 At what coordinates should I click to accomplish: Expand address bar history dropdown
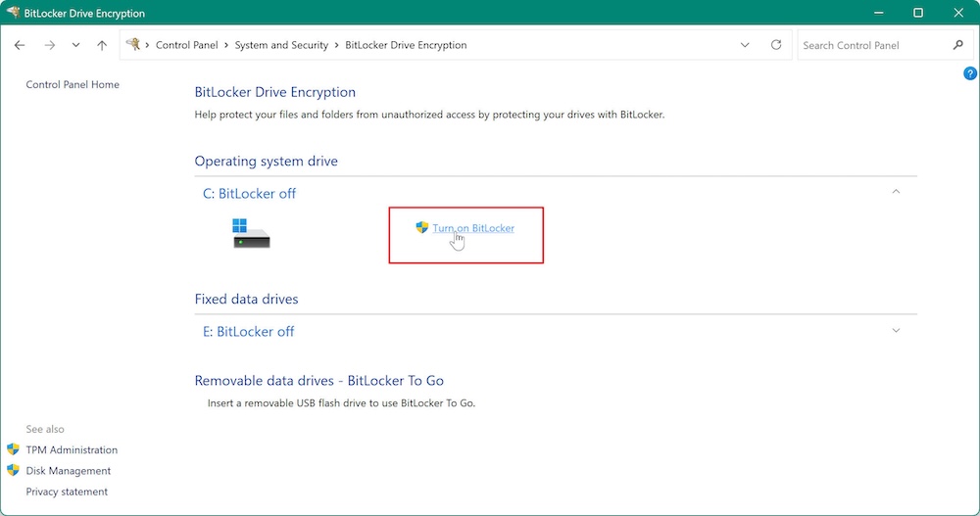tap(745, 45)
